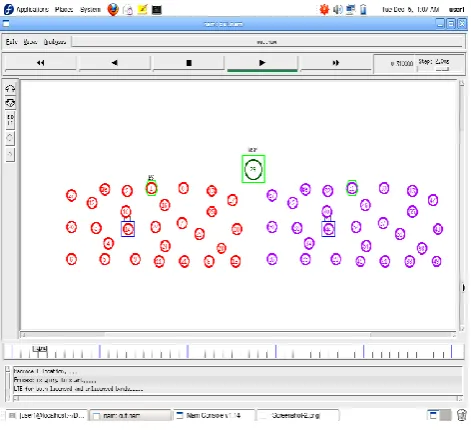Open the volume speaker icon
Image resolution: width=471 pixels, height=430 pixels.
337,9
